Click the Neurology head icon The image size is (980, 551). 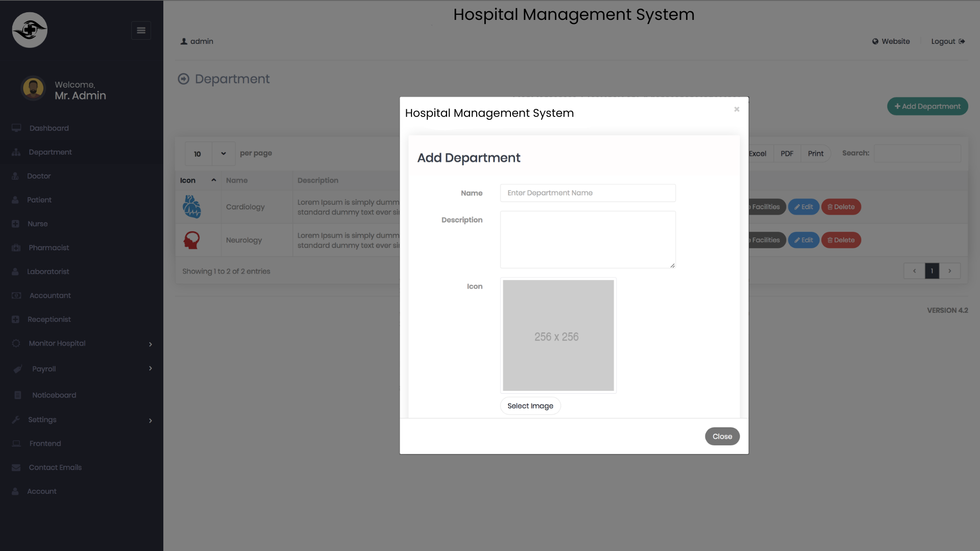click(x=192, y=240)
